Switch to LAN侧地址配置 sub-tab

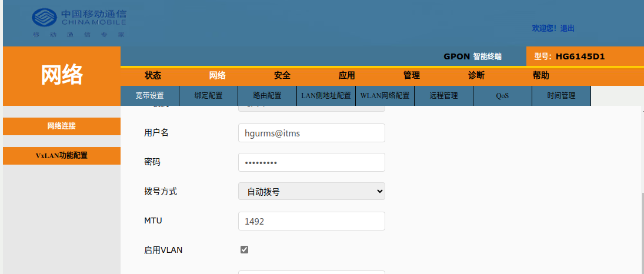[326, 96]
